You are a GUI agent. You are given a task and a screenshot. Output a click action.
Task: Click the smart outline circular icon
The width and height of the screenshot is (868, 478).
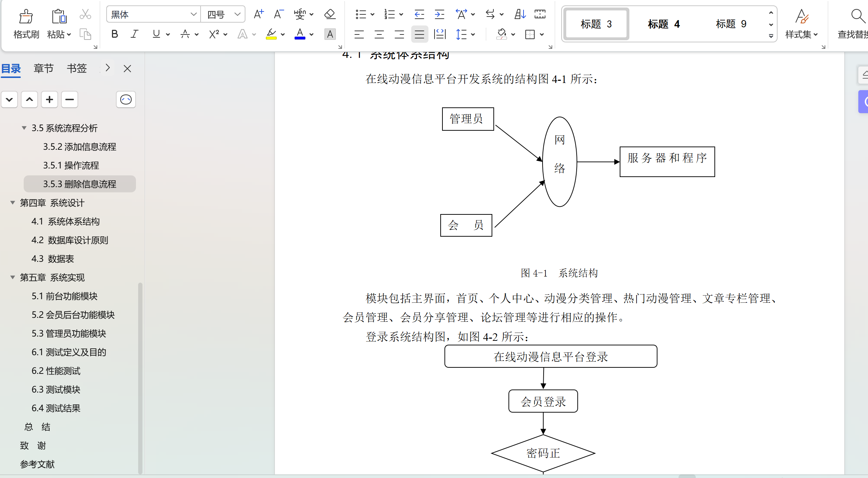(126, 99)
